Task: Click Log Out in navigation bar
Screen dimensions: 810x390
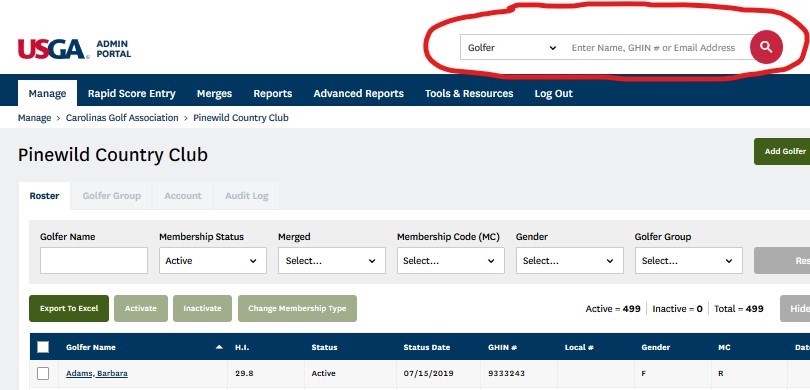Action: click(554, 93)
